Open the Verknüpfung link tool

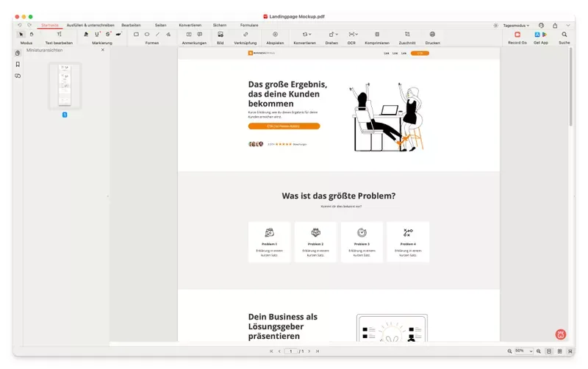(245, 35)
